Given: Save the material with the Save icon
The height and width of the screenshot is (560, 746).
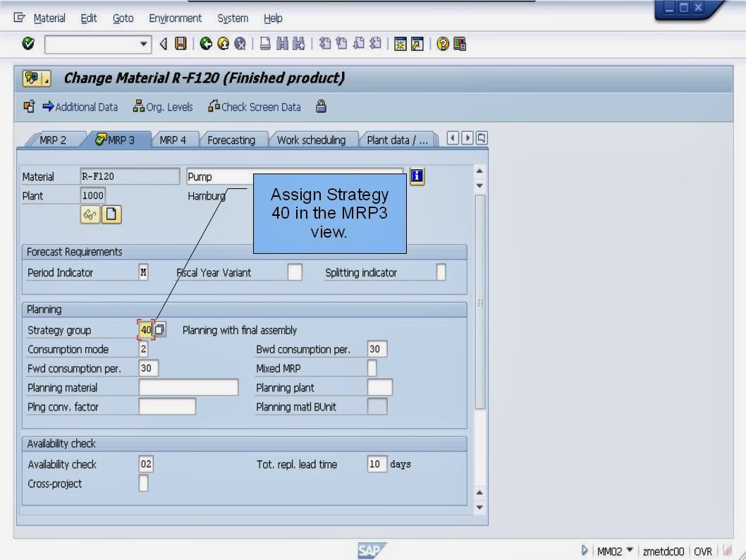Looking at the screenshot, I should (x=181, y=44).
